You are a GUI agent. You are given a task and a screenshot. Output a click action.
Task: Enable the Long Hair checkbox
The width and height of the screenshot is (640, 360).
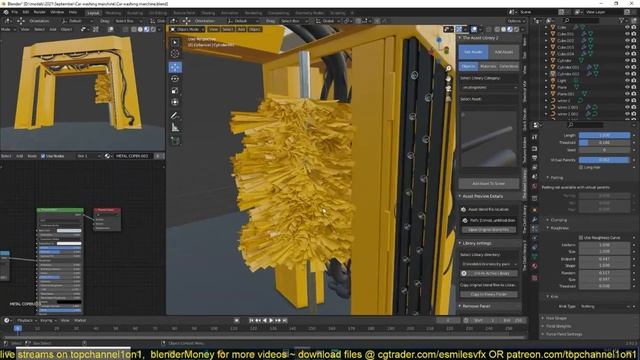(581, 167)
